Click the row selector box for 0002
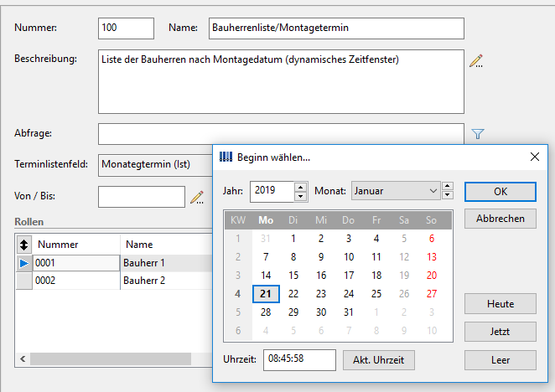The image size is (555, 392). (x=24, y=281)
